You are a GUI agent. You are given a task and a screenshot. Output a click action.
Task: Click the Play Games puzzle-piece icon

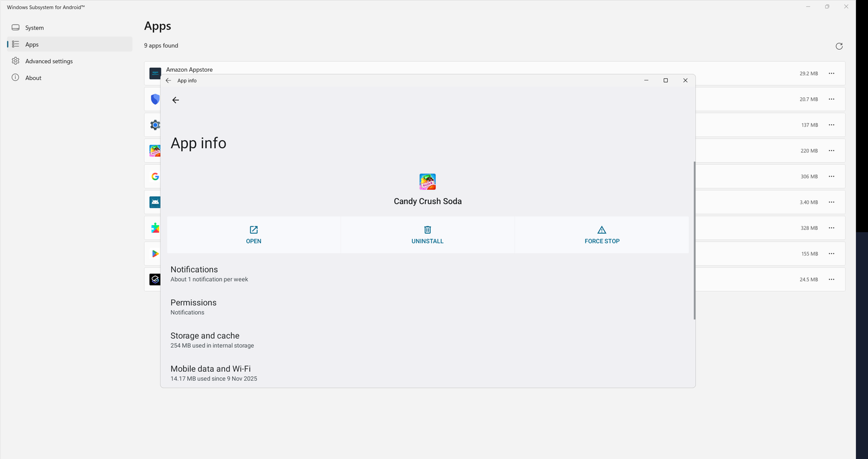tap(155, 228)
